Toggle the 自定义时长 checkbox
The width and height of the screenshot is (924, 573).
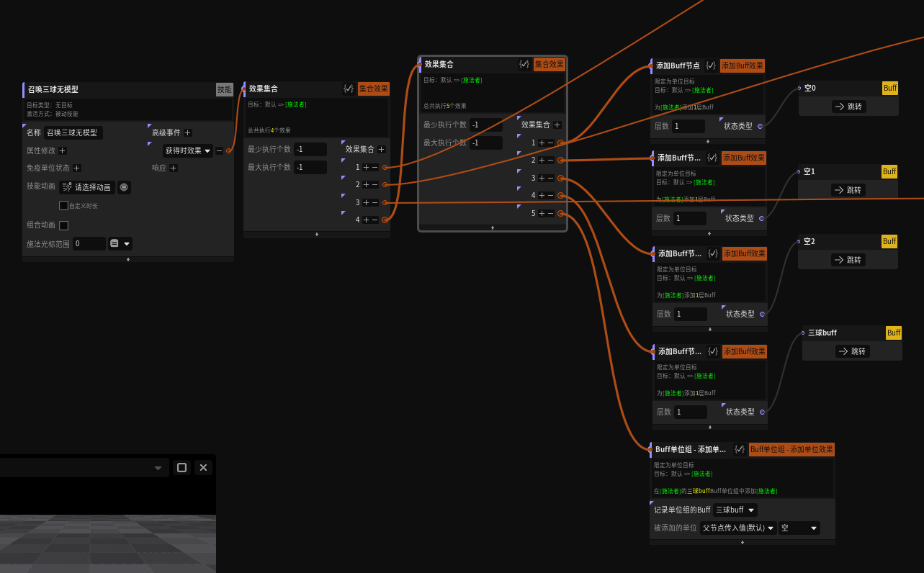(63, 205)
